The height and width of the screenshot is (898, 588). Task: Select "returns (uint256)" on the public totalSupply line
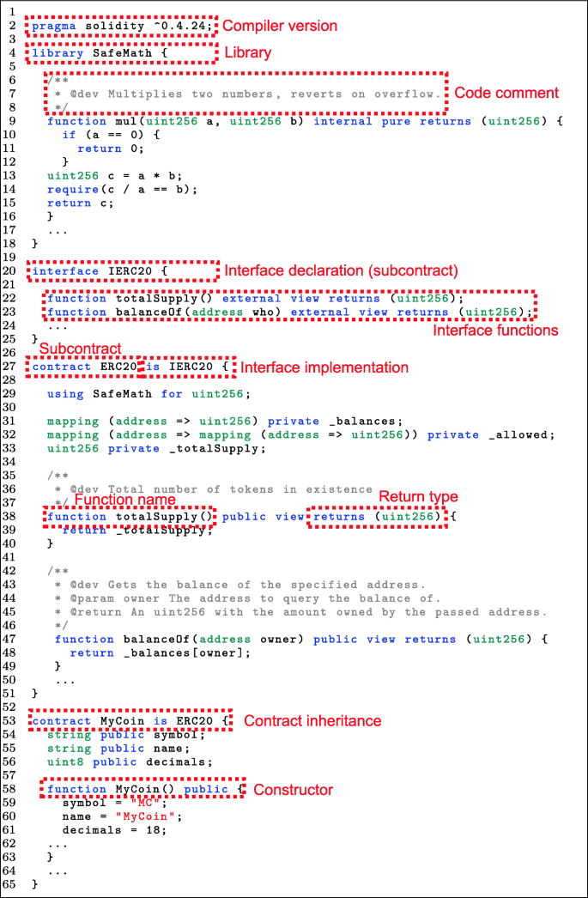(378, 517)
